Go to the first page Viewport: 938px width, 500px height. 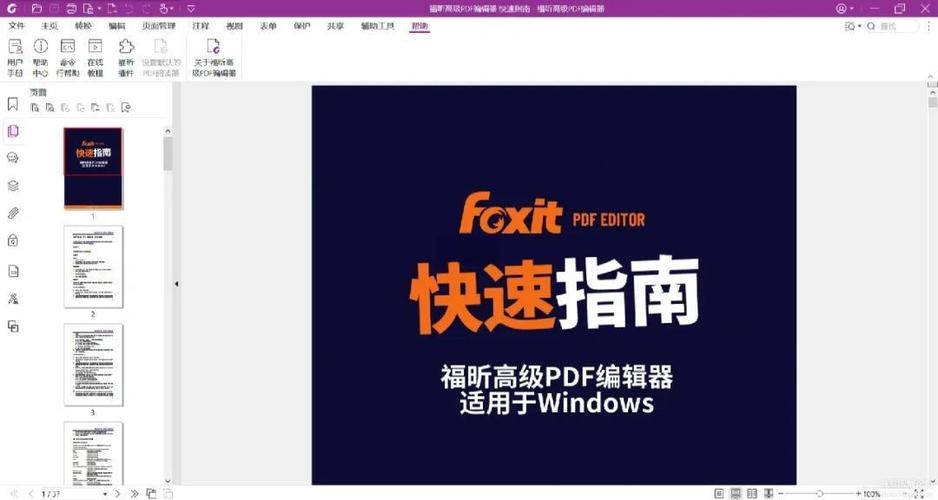click(14, 494)
